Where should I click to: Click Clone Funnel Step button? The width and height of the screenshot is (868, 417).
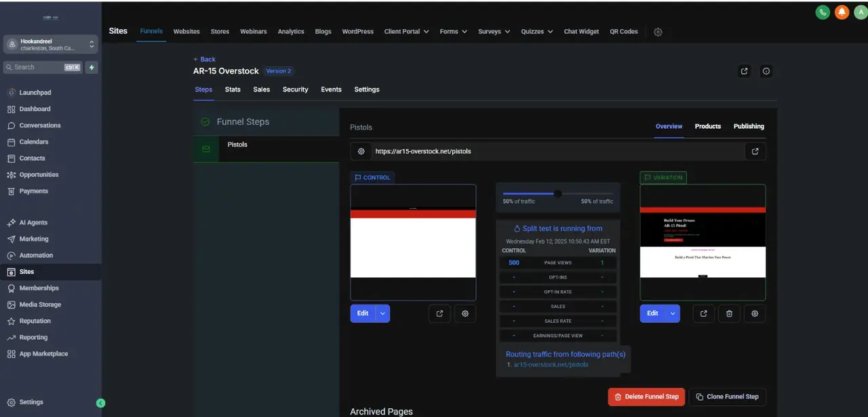[727, 397]
